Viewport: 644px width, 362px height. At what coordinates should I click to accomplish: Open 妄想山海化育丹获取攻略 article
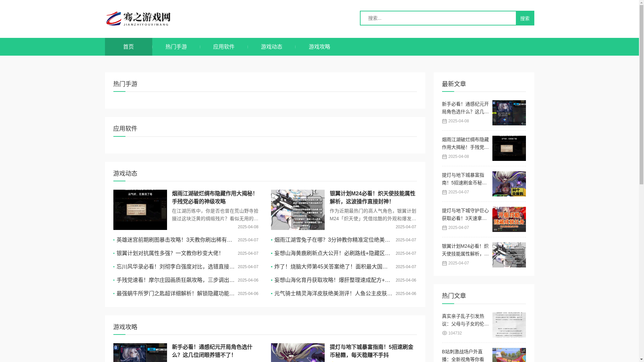pos(332,280)
